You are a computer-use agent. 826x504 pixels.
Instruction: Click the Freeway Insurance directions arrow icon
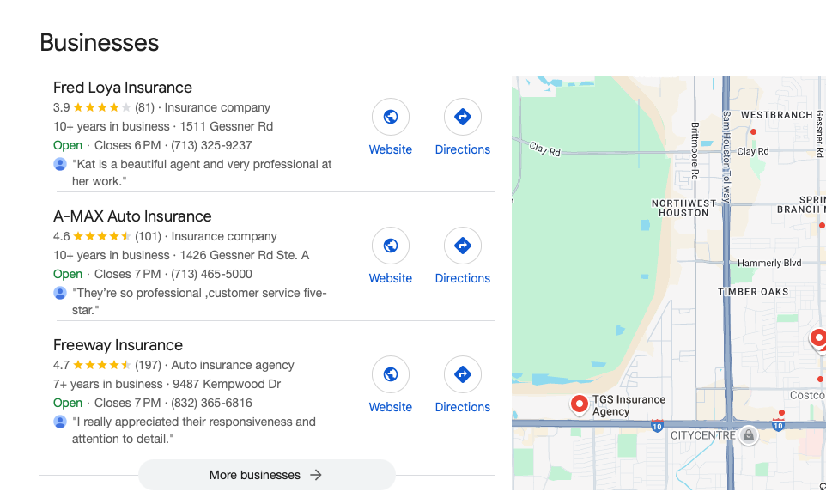tap(463, 374)
